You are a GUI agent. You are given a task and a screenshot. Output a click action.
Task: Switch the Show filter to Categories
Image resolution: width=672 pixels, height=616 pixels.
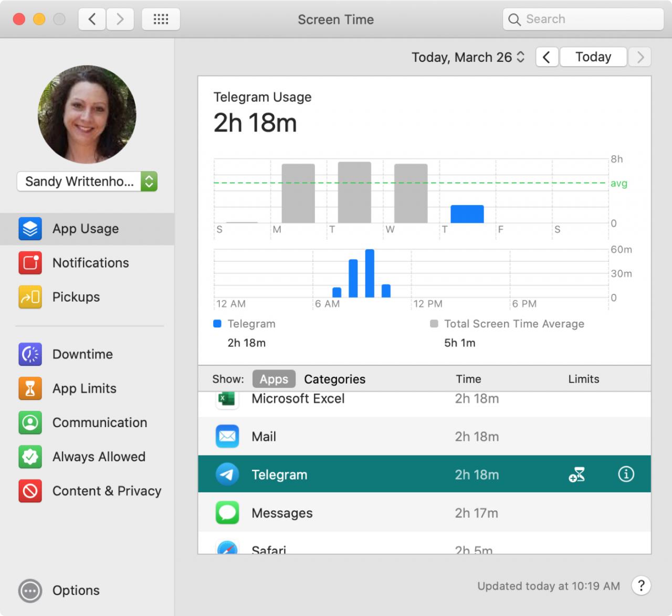pos(335,379)
